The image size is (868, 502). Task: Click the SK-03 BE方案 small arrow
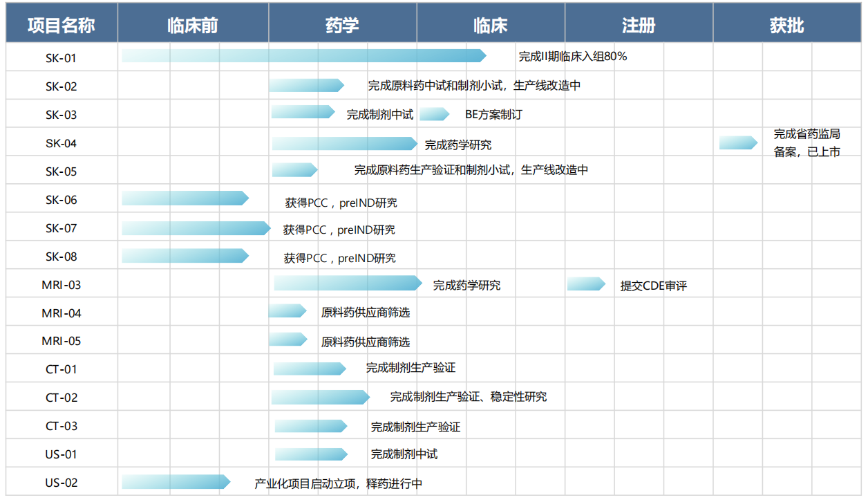435,114
